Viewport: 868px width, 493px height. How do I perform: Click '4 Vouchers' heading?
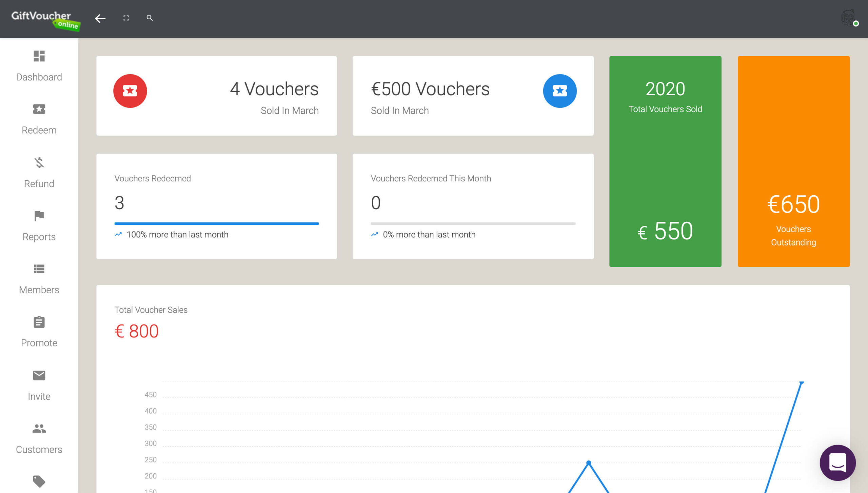click(274, 89)
